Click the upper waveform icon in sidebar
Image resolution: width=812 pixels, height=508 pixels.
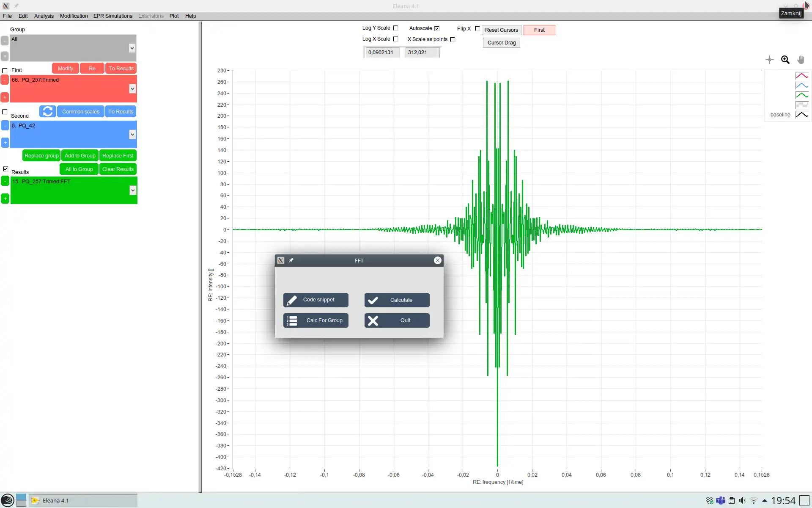(802, 75)
